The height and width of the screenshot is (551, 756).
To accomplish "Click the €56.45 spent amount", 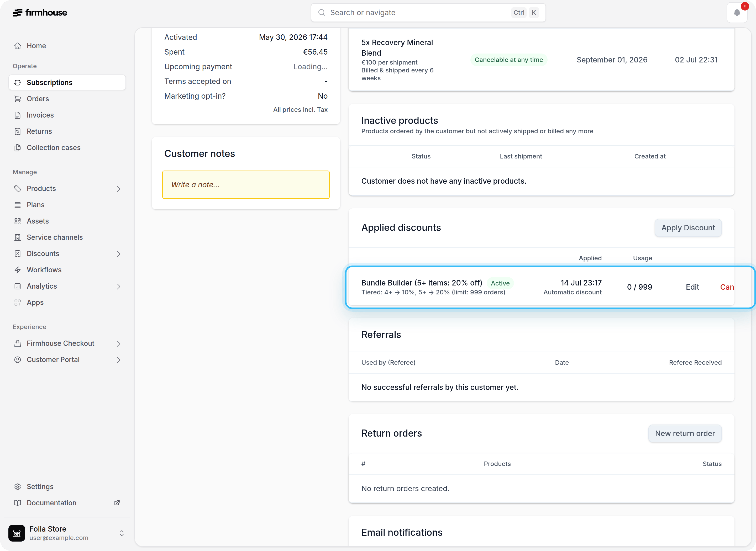I will (315, 52).
